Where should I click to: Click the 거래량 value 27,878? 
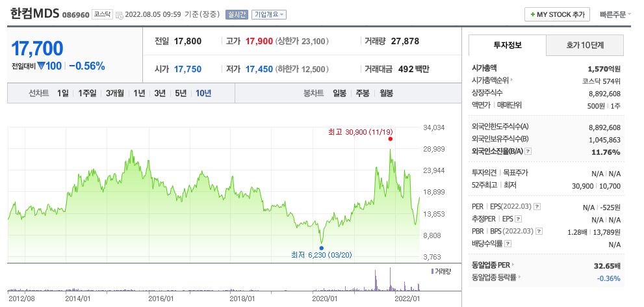pos(405,42)
